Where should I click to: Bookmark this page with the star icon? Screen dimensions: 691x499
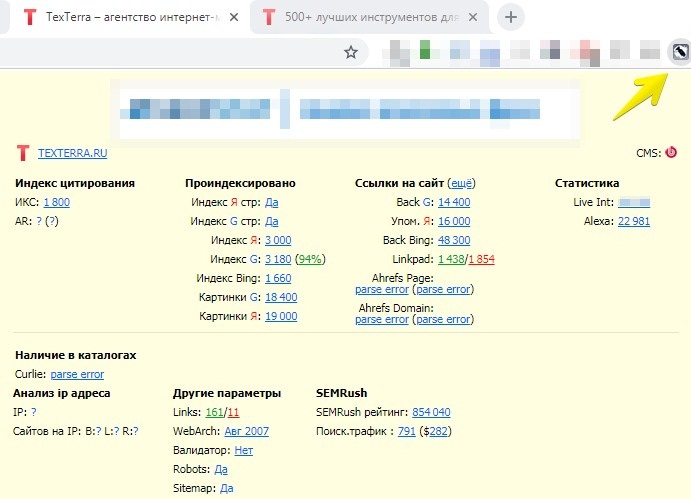click(351, 52)
